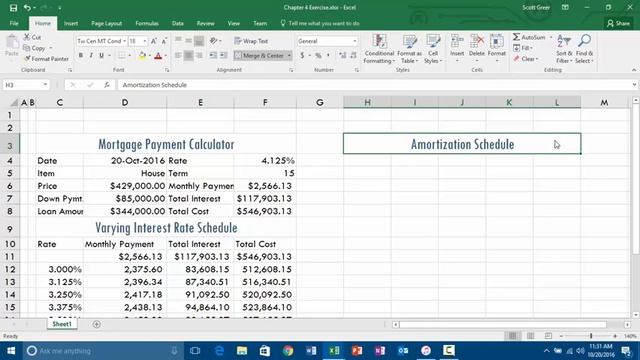The height and width of the screenshot is (360, 640).
Task: Switch to the Formulas tab
Action: (147, 23)
